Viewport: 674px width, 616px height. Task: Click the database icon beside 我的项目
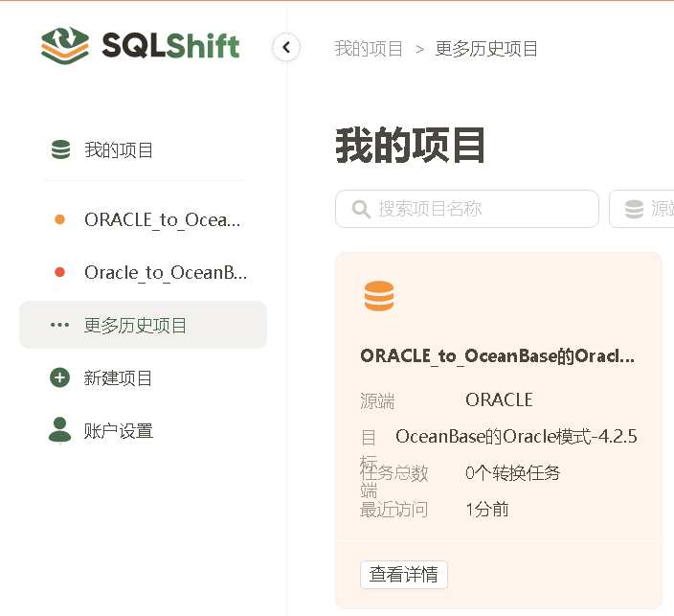point(60,149)
